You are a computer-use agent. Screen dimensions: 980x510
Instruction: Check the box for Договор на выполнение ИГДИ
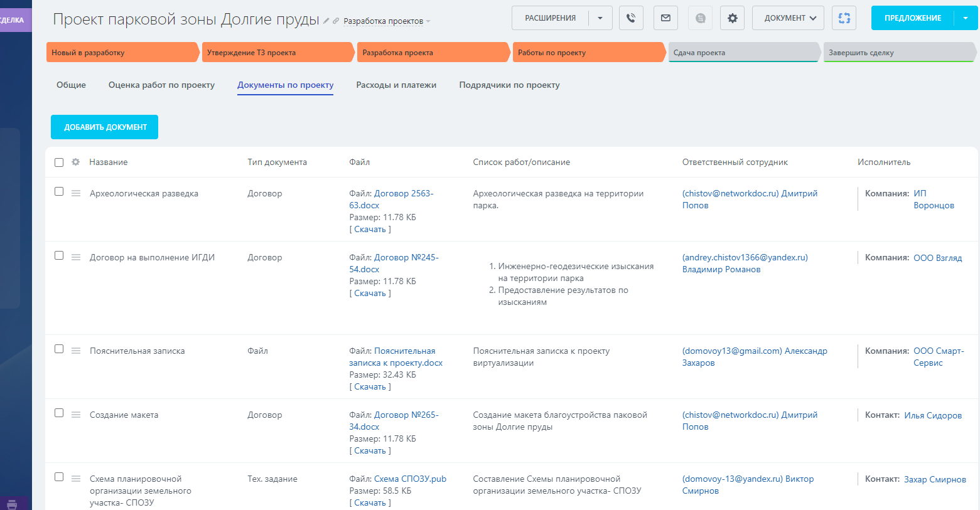(59, 255)
